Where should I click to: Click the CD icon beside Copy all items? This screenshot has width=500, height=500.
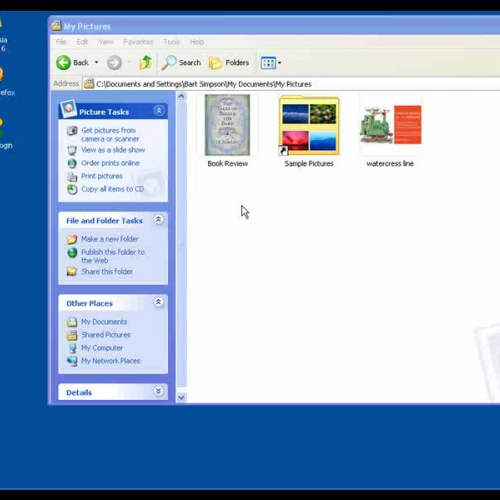[72, 189]
